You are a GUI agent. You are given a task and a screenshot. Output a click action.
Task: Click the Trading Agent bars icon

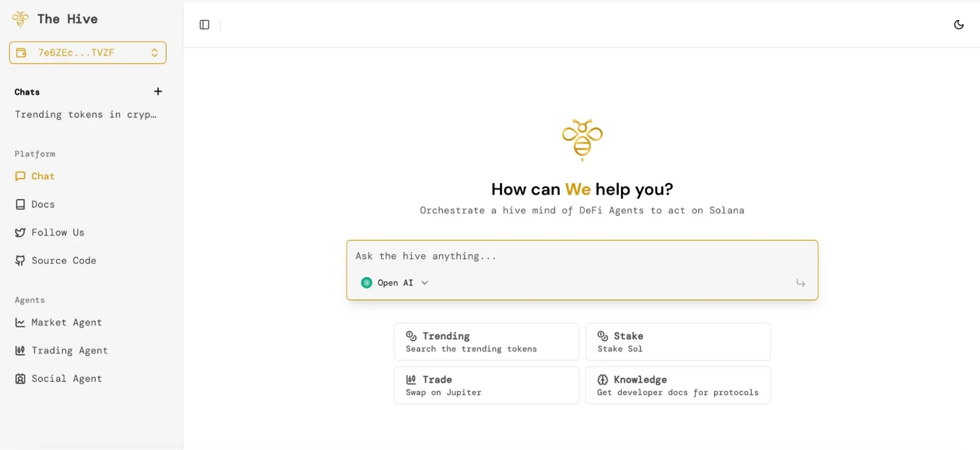[20, 350]
